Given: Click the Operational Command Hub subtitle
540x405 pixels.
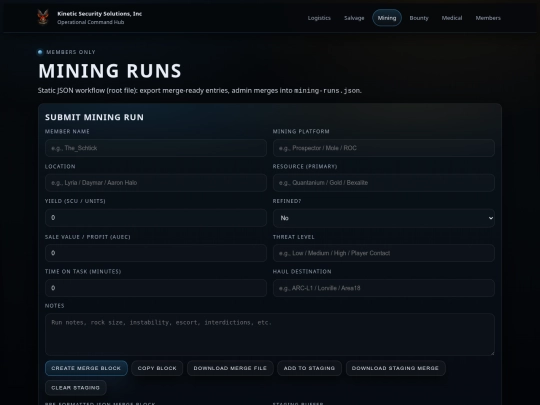Looking at the screenshot, I should click(91, 22).
